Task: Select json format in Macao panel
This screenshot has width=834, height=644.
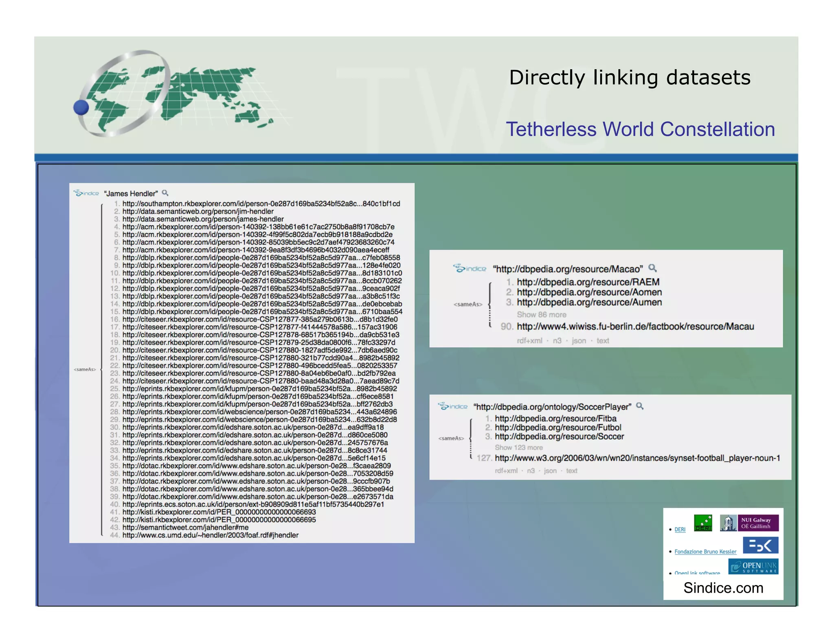Action: 579,341
